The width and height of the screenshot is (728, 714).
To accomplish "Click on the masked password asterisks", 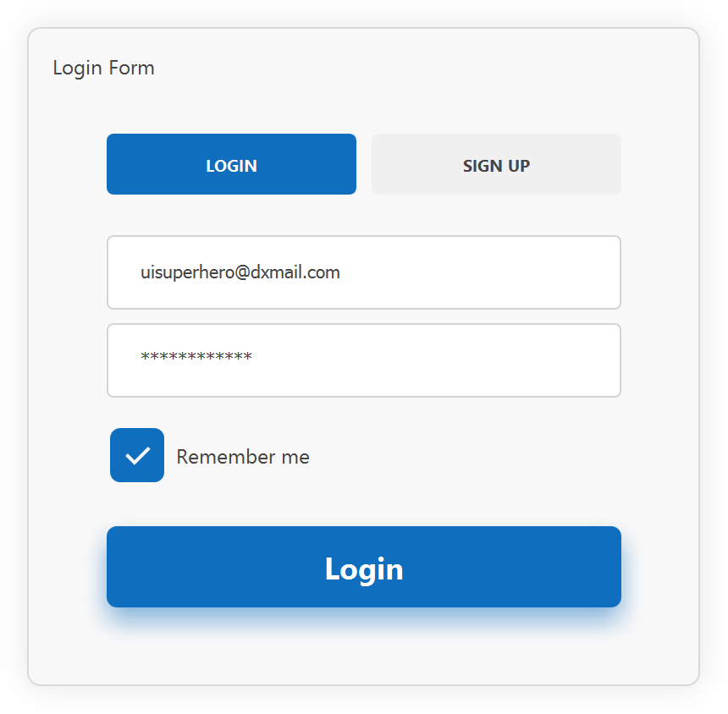I will [196, 356].
